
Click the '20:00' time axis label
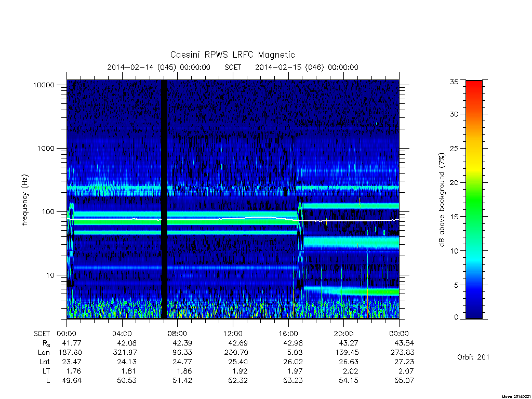[343, 334]
